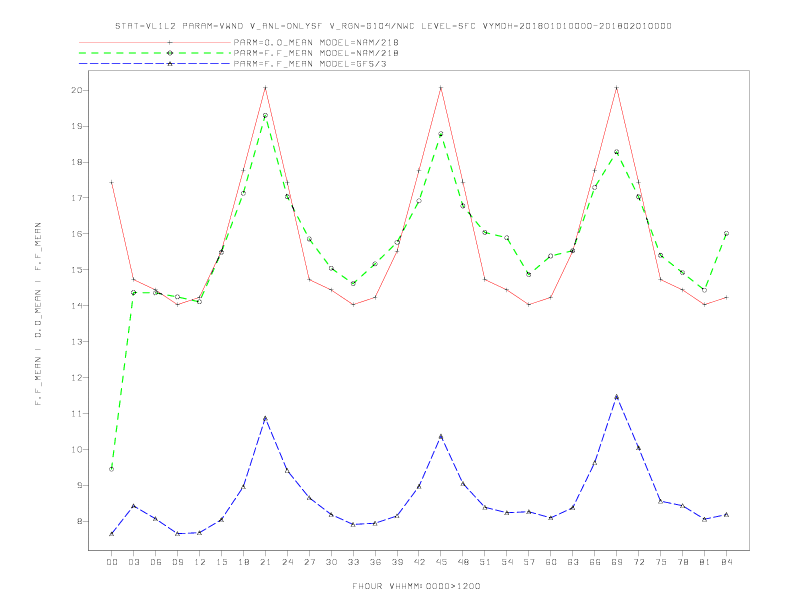Click the blue triangle peak marker at hour 21
792x612 pixels.
265,418
